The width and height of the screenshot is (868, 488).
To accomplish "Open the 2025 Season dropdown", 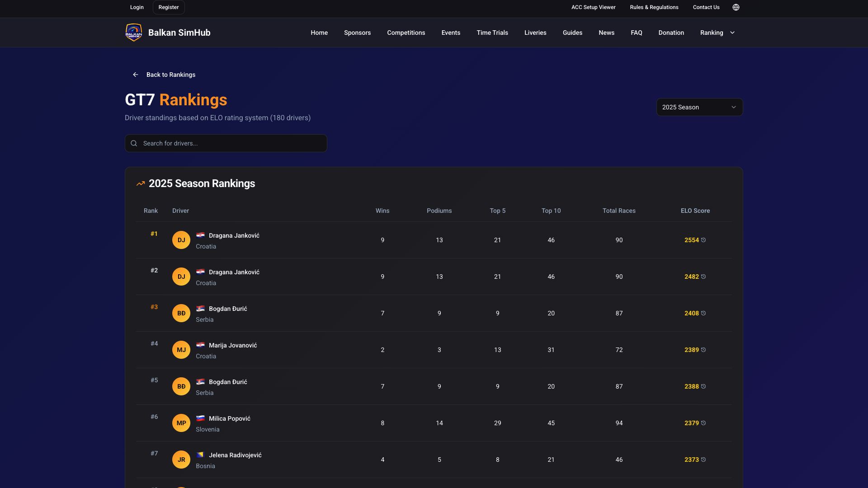I will tap(699, 107).
